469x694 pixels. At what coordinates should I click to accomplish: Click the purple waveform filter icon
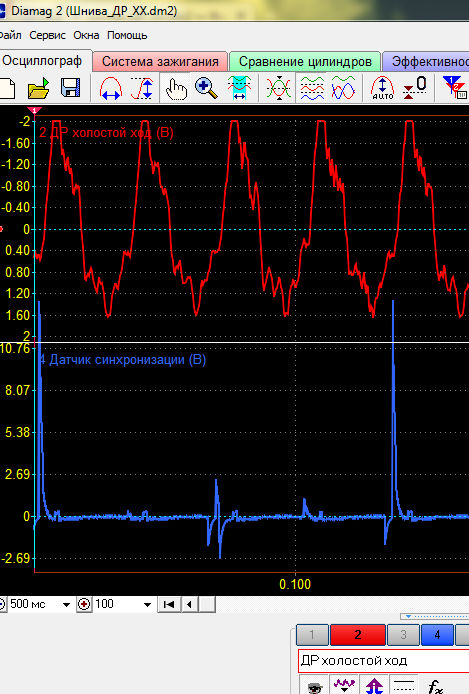coord(344,686)
